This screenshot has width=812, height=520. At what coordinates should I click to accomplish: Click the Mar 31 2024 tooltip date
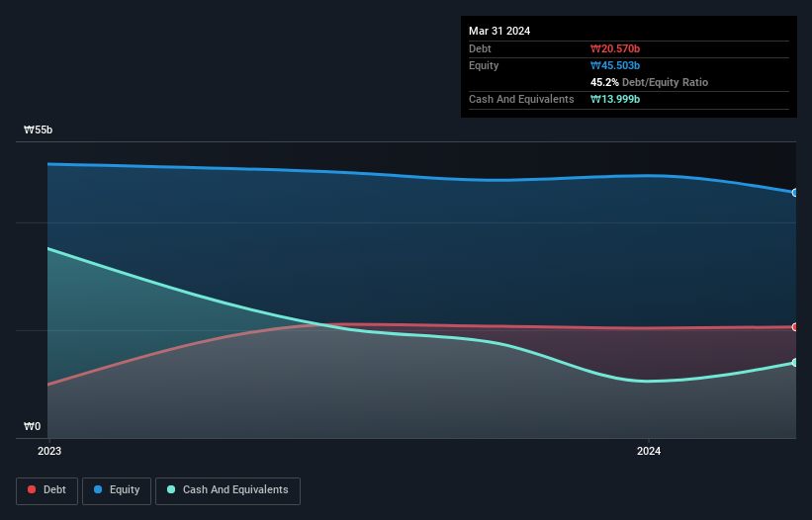499,31
